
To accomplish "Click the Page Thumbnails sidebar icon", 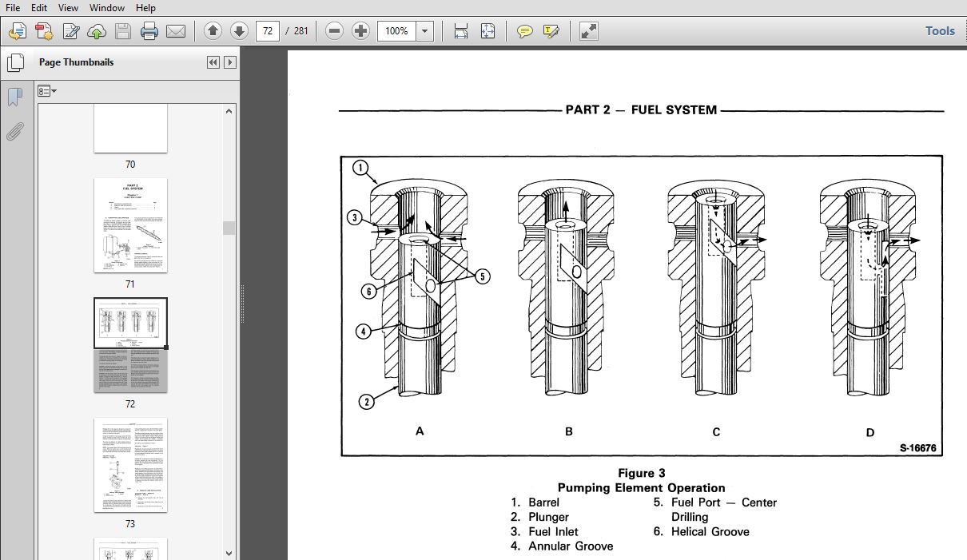I will 14,62.
